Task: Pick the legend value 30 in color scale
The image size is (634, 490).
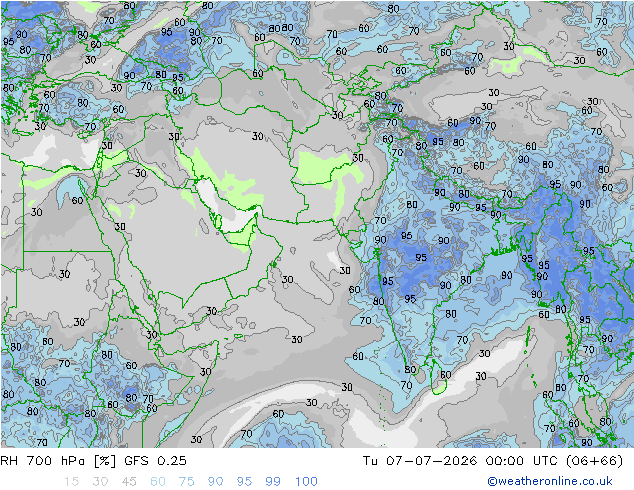Action: point(100,482)
